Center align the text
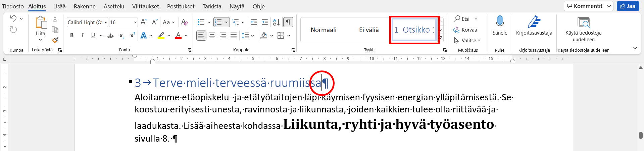 pos(212,36)
